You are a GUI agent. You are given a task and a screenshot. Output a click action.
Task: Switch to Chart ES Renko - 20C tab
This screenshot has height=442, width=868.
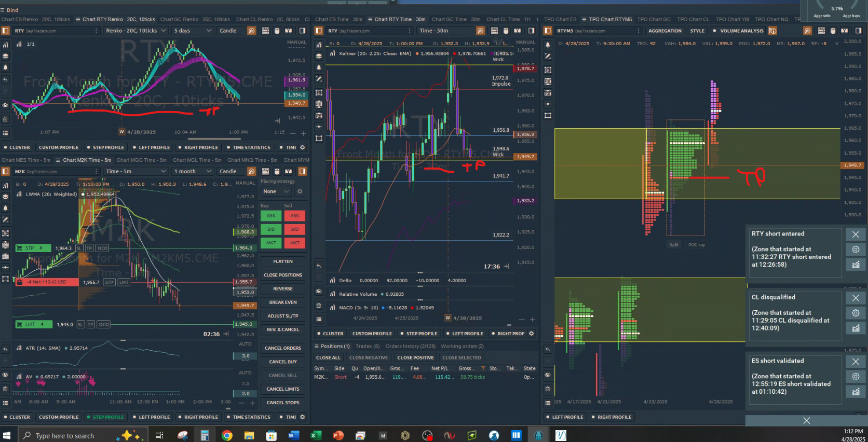coord(35,19)
